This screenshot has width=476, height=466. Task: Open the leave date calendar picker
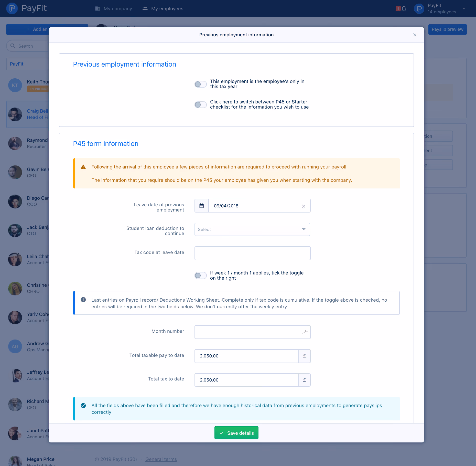point(202,206)
